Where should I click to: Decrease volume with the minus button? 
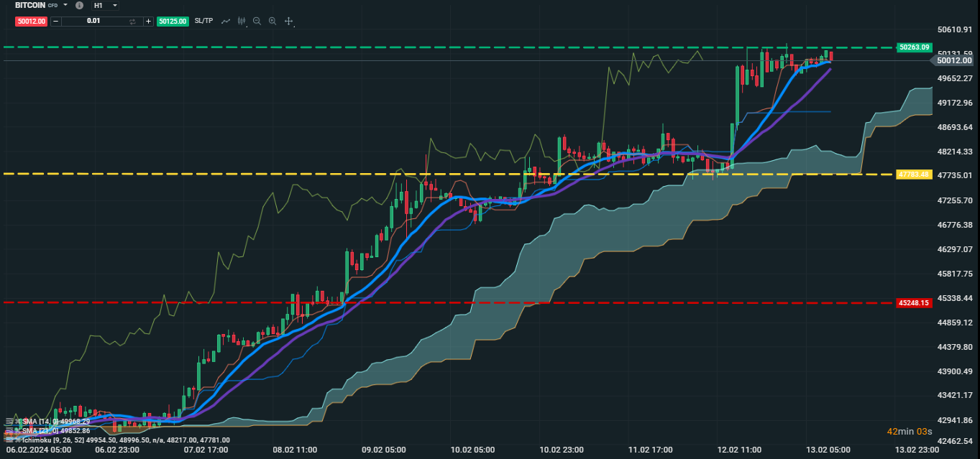(56, 22)
